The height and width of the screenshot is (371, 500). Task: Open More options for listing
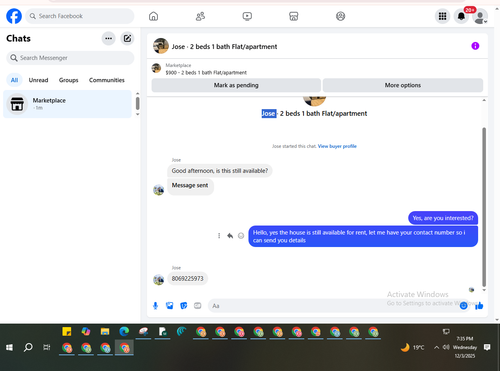tap(403, 85)
